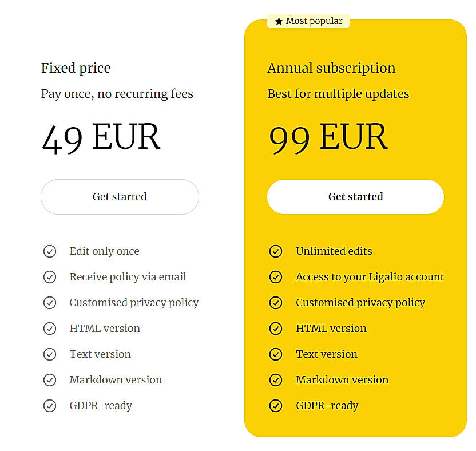This screenshot has width=476, height=451.
Task: Click the GDPR-ready checkmark under Annual subscription
Action: [276, 405]
